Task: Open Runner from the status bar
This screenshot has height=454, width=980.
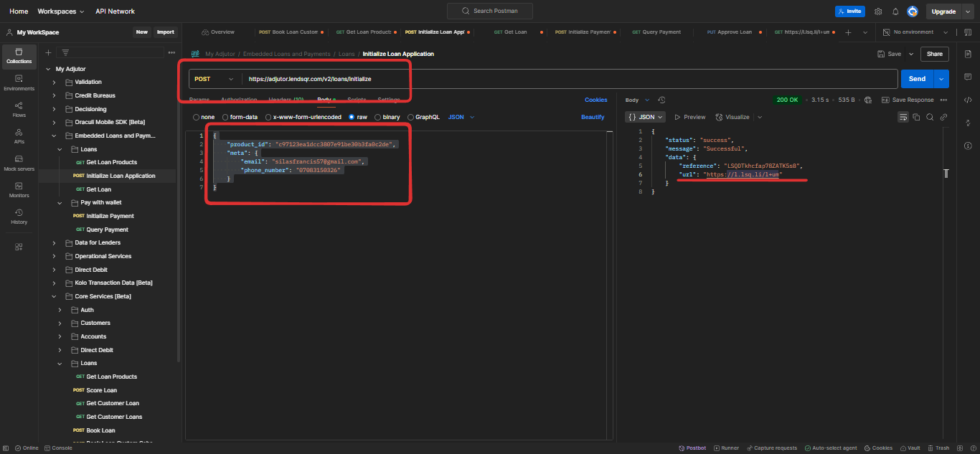Action: (726, 448)
